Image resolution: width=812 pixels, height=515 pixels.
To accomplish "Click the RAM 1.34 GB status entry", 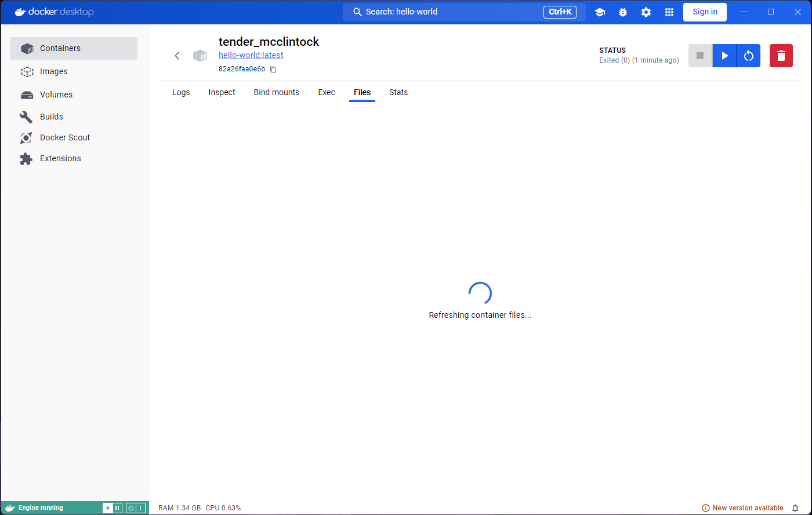I will [x=179, y=508].
